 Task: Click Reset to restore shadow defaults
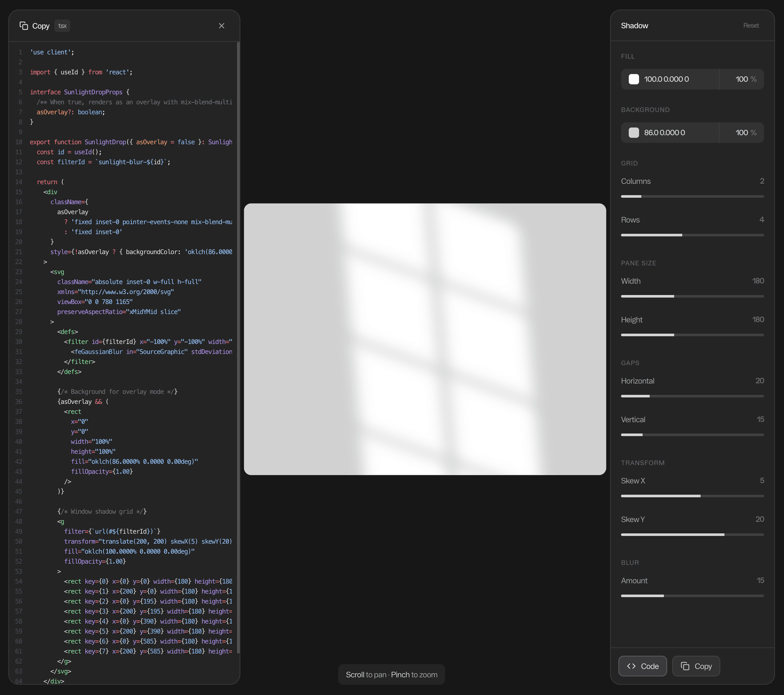[751, 25]
